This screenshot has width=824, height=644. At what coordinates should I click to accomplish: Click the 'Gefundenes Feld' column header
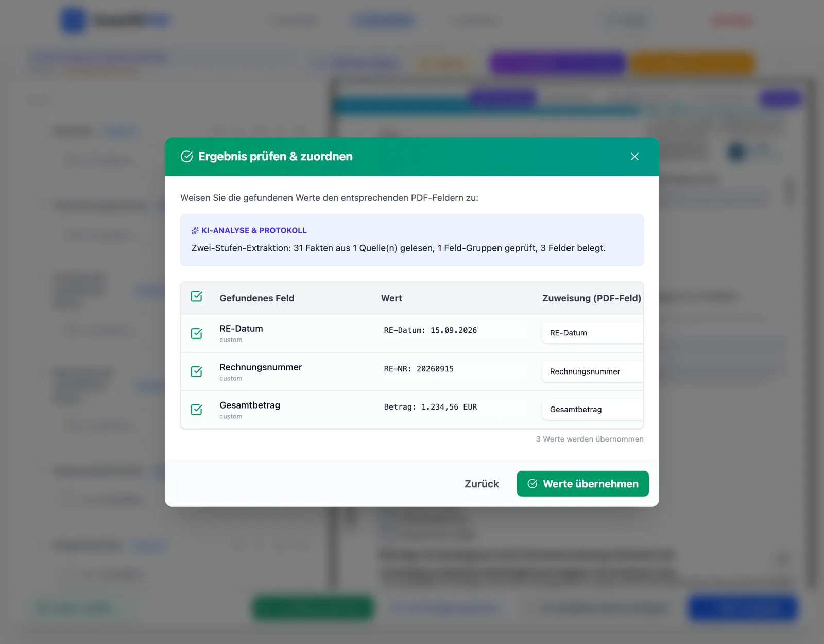[x=257, y=298]
